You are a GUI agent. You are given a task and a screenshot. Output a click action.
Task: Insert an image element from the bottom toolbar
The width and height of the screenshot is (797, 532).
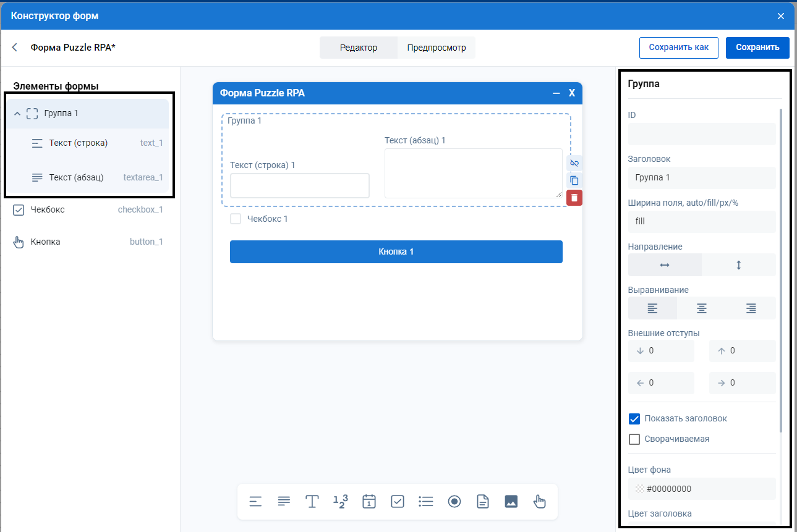pyautogui.click(x=511, y=501)
